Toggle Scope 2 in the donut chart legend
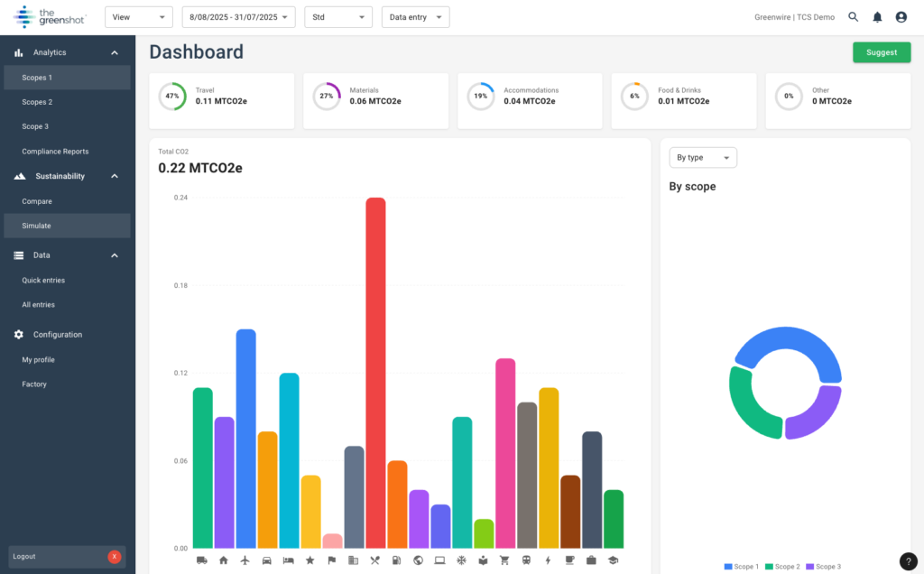 tap(781, 566)
